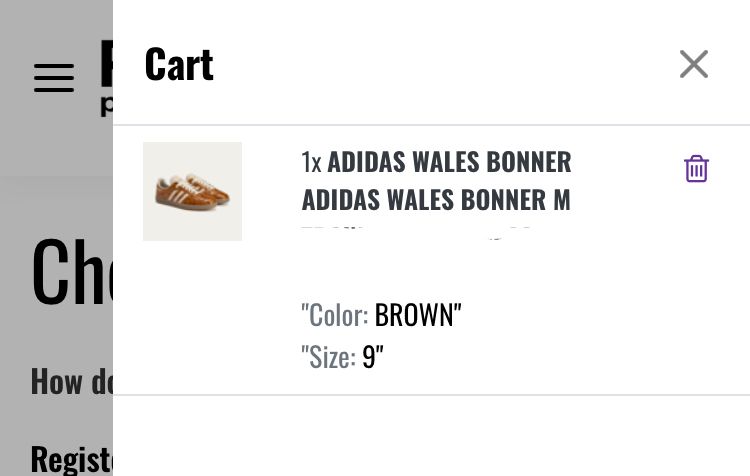Close the Cart panel with the X
The image size is (750, 476).
[694, 64]
